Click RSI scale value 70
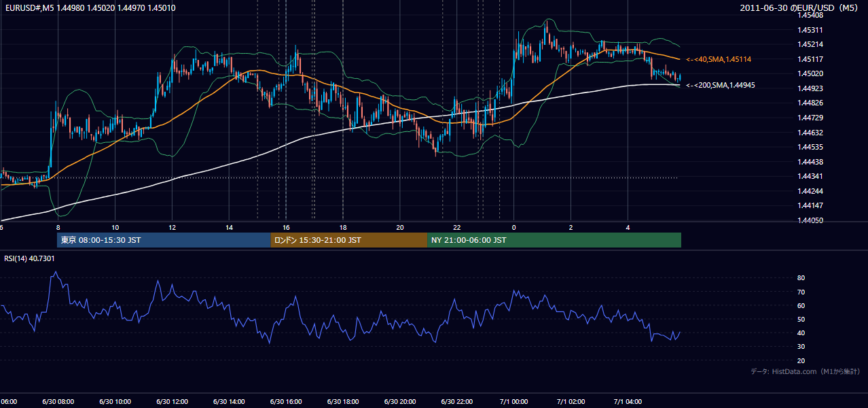 click(801, 292)
